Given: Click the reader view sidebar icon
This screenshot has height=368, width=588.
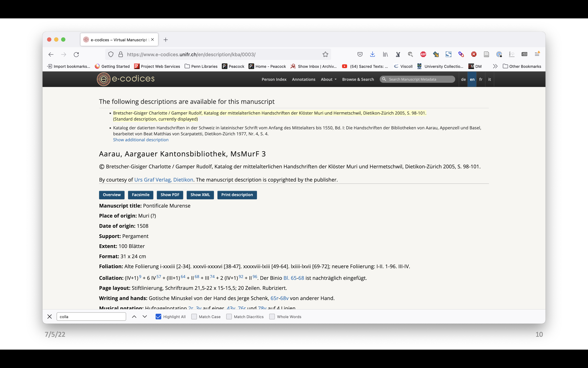Looking at the screenshot, I should pos(524,54).
